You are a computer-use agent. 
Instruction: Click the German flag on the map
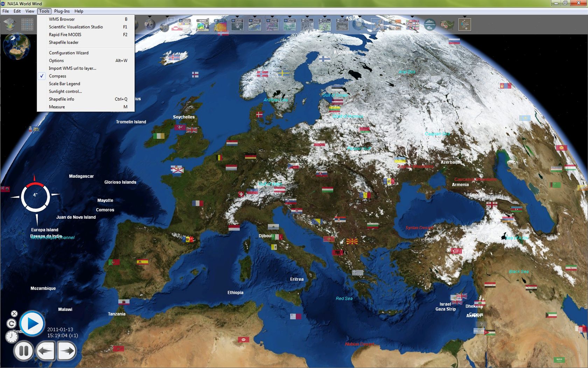[251, 156]
